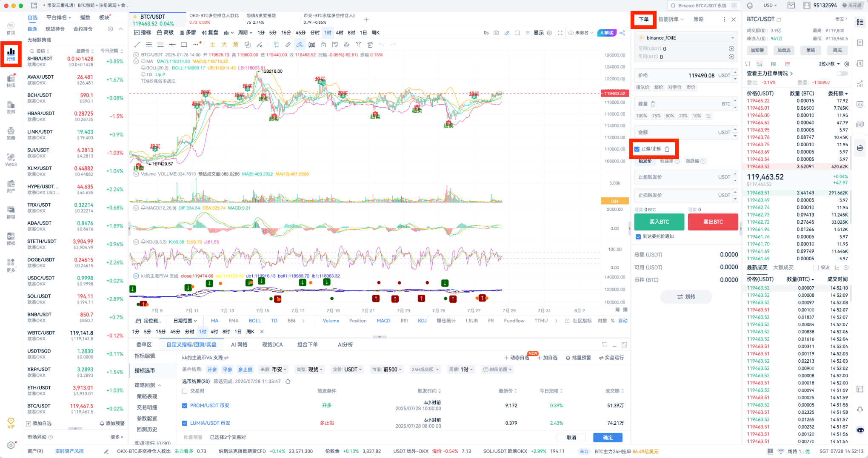868x458 pixels.
Task: Select the 4时 timeframe in chart toolbar
Action: [x=339, y=33]
